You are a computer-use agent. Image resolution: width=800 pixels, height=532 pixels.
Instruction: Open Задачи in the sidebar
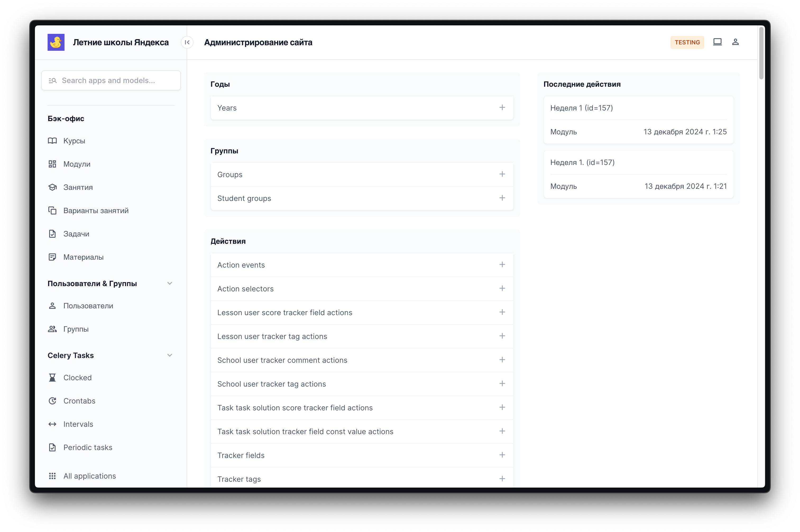point(76,234)
